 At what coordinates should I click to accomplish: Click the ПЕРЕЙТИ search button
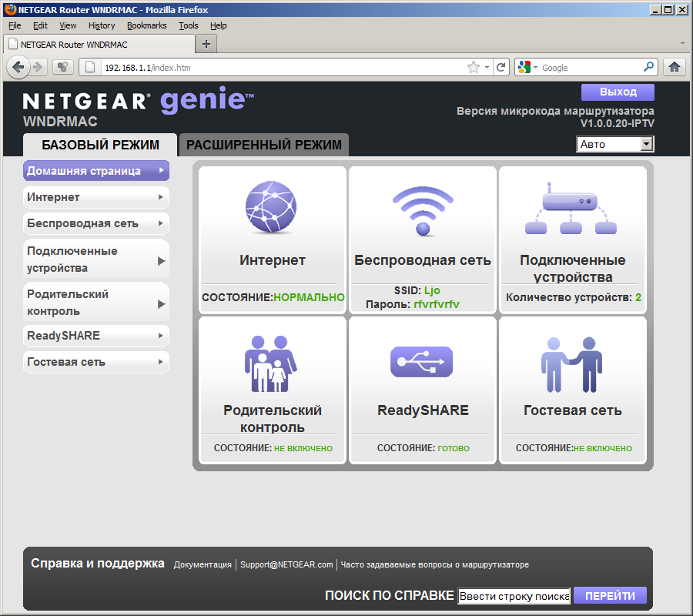point(610,596)
